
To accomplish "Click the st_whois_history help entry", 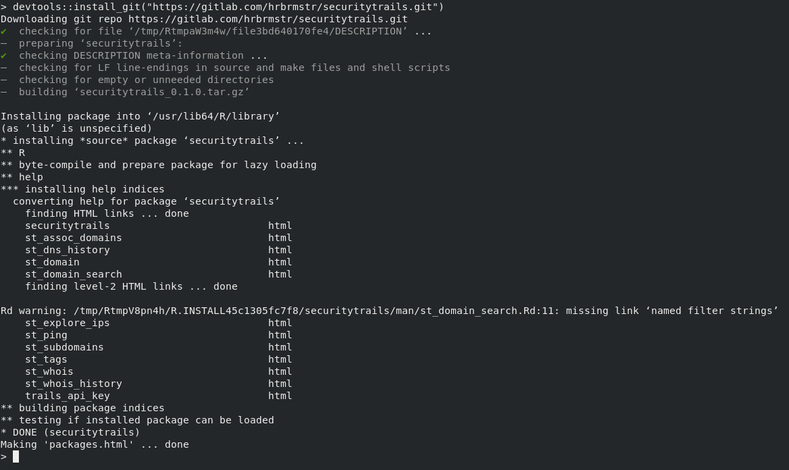I will [x=73, y=383].
